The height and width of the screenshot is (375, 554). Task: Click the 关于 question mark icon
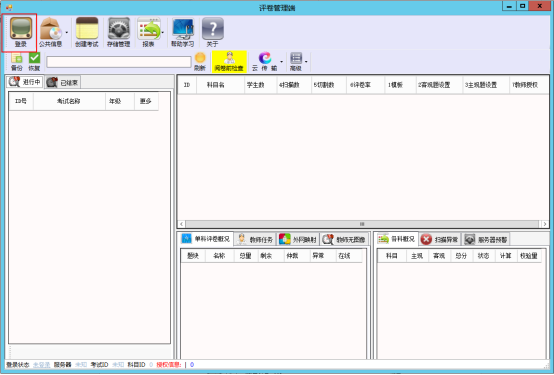coord(213,28)
